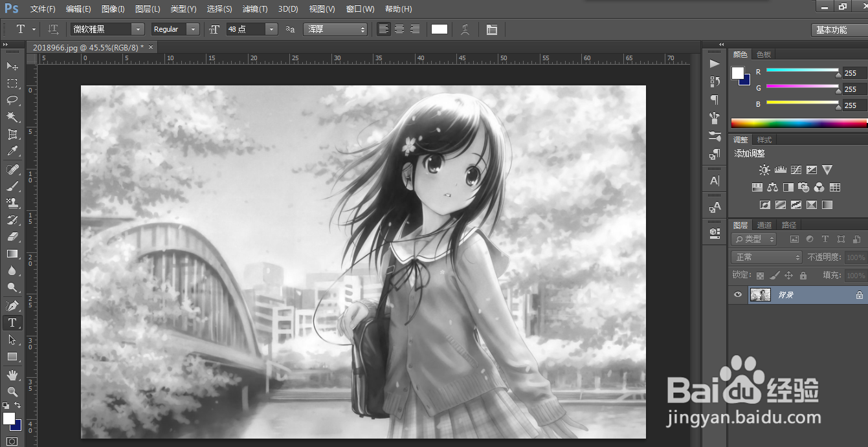Image resolution: width=868 pixels, height=447 pixels.
Task: Toggle lock all padlock icon
Action: pos(803,276)
